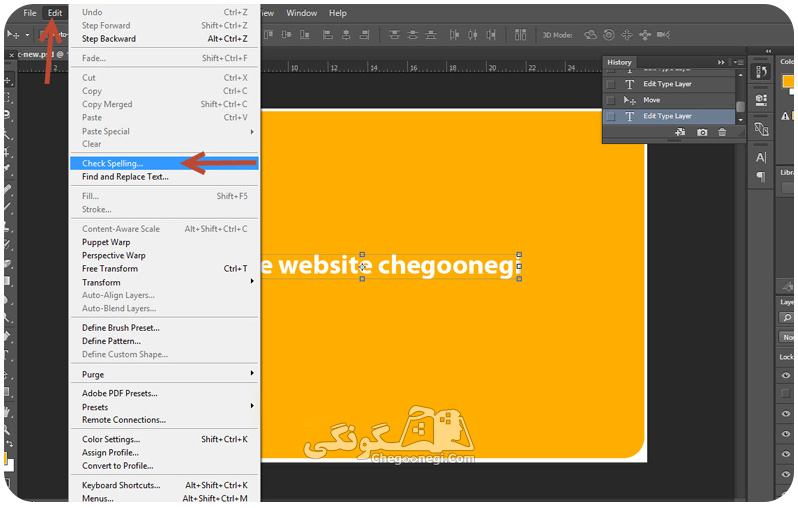The height and width of the screenshot is (508, 798).
Task: Open the Window menu
Action: coord(301,13)
